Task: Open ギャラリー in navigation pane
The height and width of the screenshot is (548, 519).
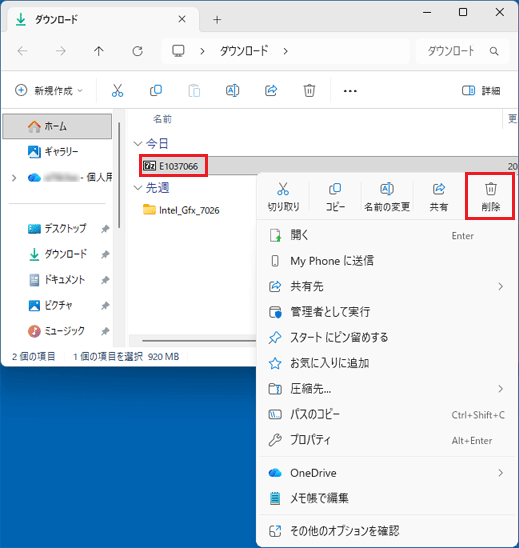Action: [57, 152]
